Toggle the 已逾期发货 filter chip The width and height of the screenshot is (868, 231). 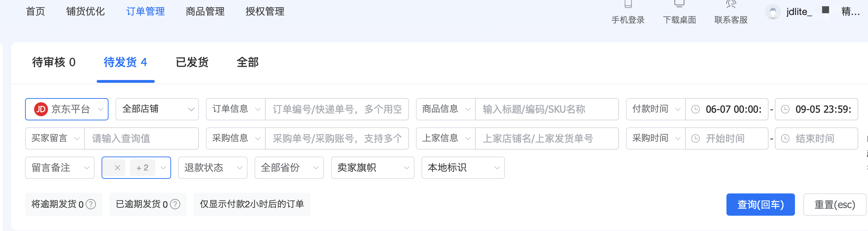coord(142,204)
